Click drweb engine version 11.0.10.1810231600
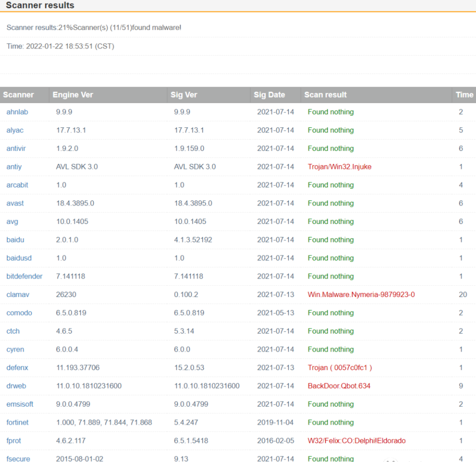476x462 pixels. pyautogui.click(x=89, y=386)
